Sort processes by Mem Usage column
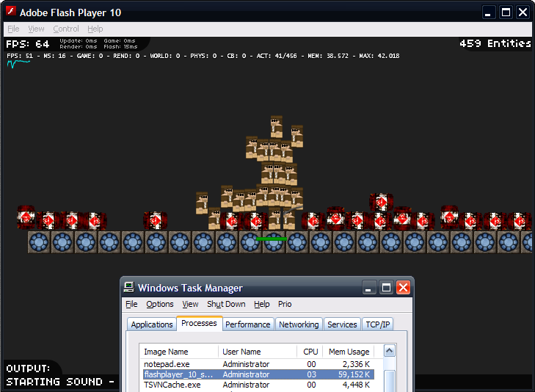The height and width of the screenshot is (392, 535). pyautogui.click(x=348, y=352)
